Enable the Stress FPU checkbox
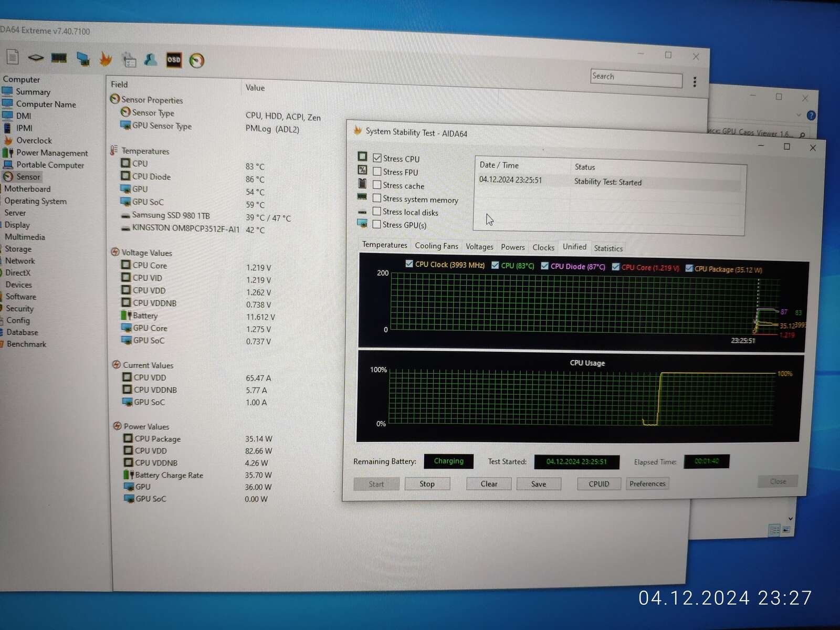 point(377,171)
